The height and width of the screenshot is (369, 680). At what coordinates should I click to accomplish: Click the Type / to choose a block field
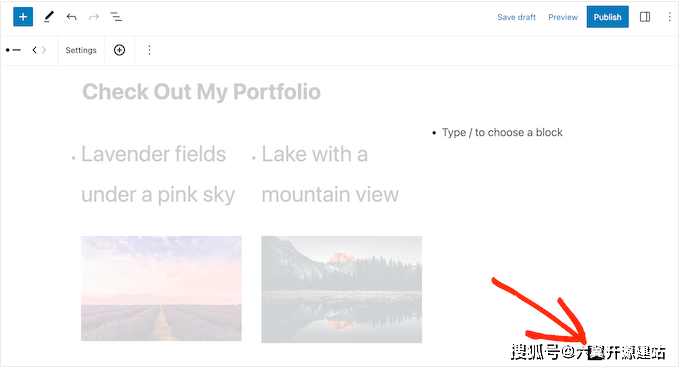point(502,132)
